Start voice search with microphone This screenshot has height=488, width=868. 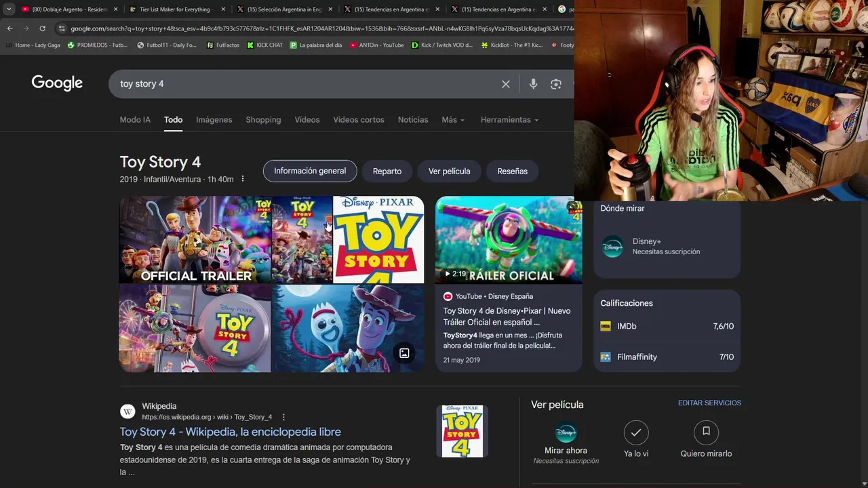(x=533, y=84)
